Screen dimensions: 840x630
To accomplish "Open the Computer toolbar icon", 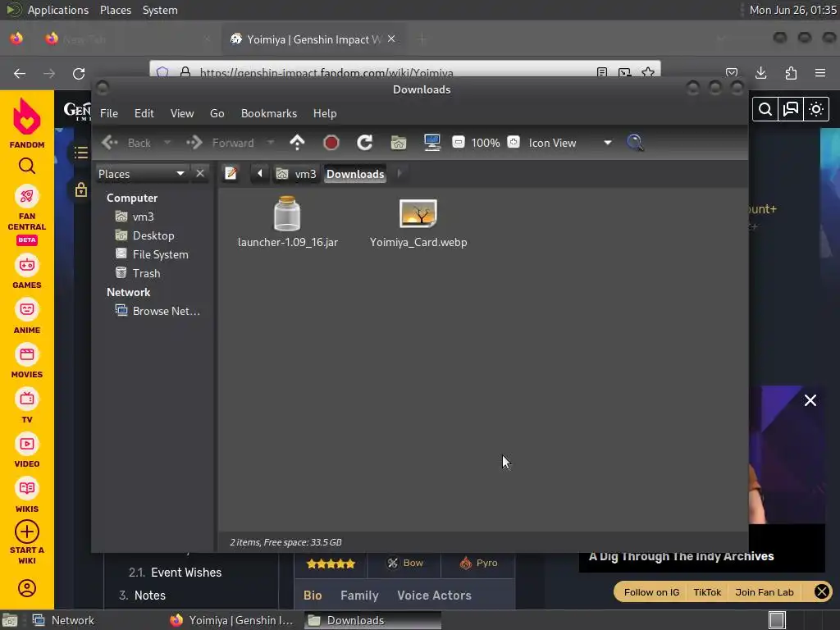I will (x=431, y=143).
